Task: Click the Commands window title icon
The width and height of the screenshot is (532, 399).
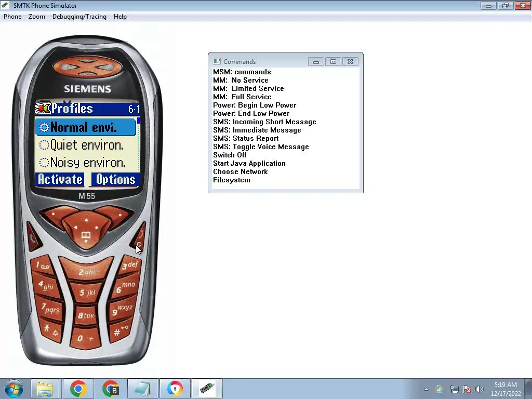Action: (217, 61)
